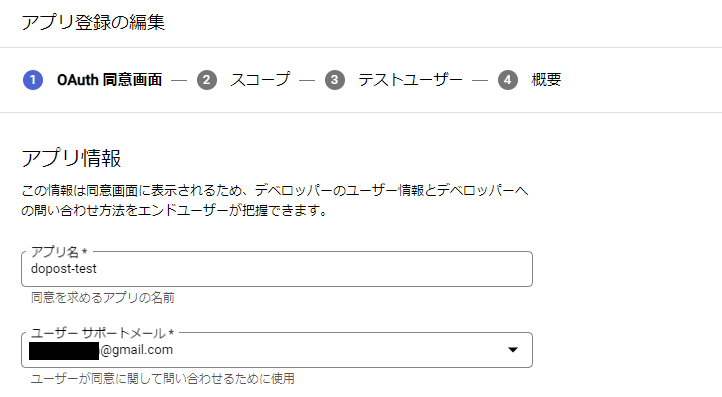Jump to the 概要 step
This screenshot has height=397, width=722.
[x=546, y=80]
